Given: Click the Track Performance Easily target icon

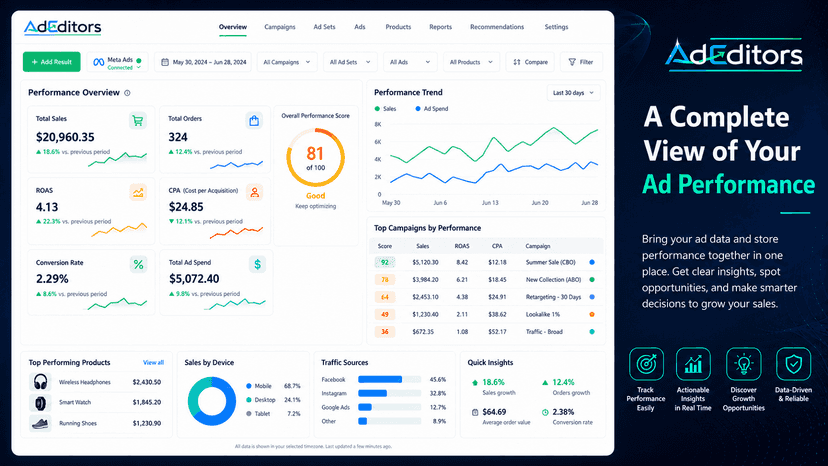Looking at the screenshot, I should (x=646, y=364).
